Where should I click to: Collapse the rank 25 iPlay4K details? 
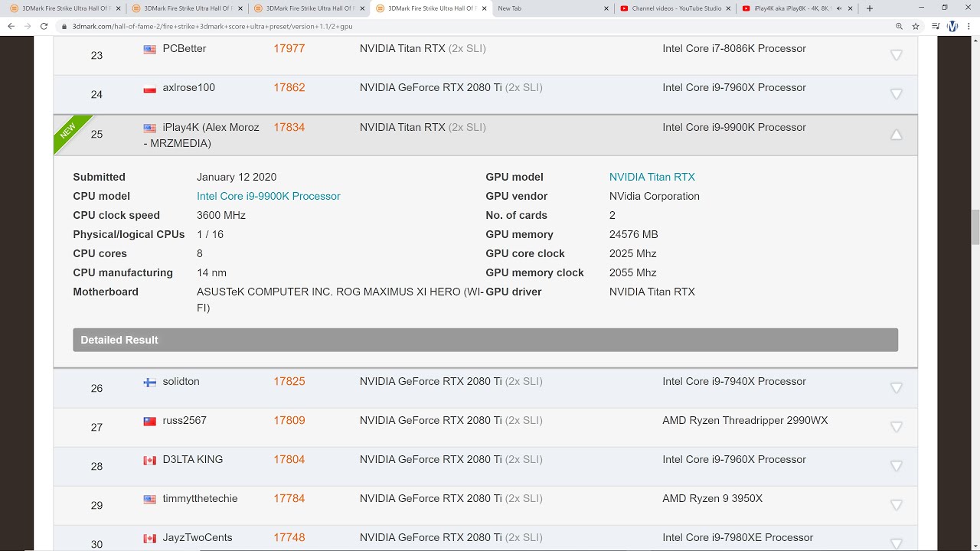(x=897, y=135)
